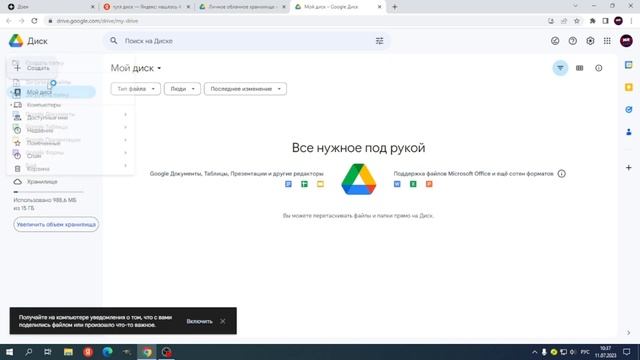Open Chrome three-dot menu
640x360 pixels.
(x=631, y=21)
